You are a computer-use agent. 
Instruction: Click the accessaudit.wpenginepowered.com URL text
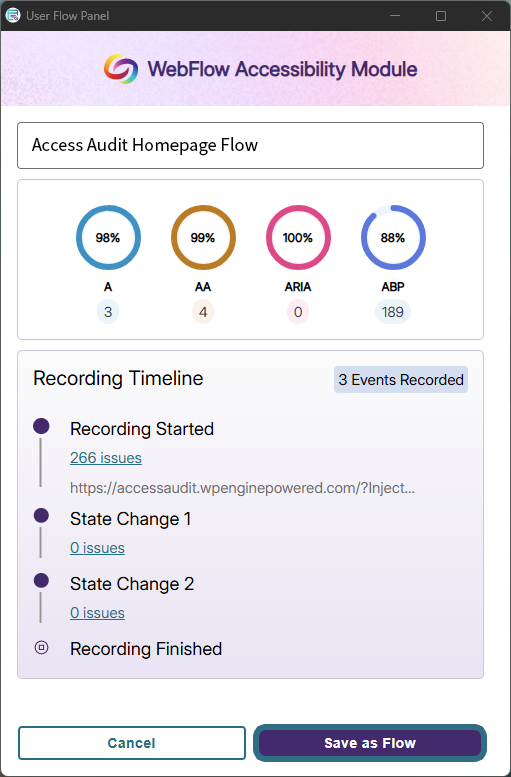click(x=242, y=488)
